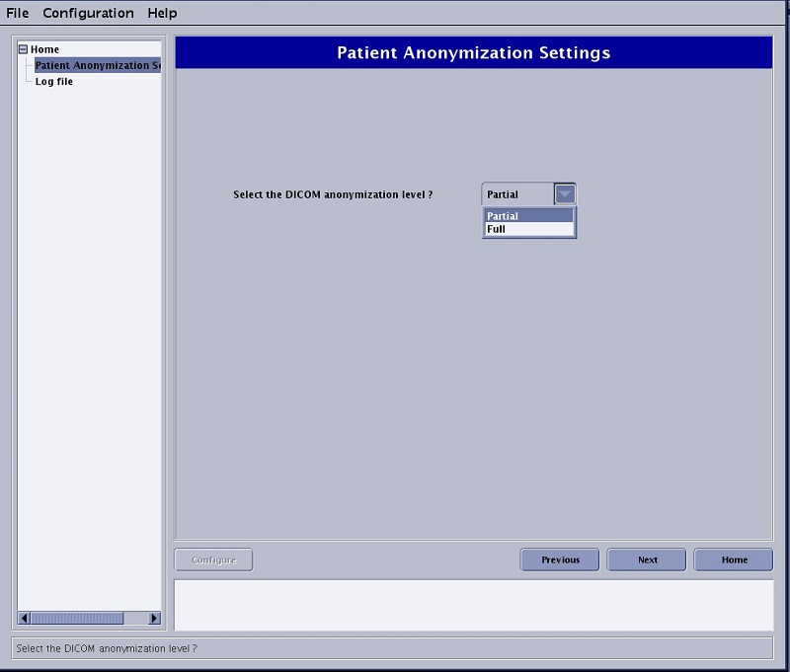The height and width of the screenshot is (672, 790).
Task: Open the Help menu
Action: click(x=162, y=13)
